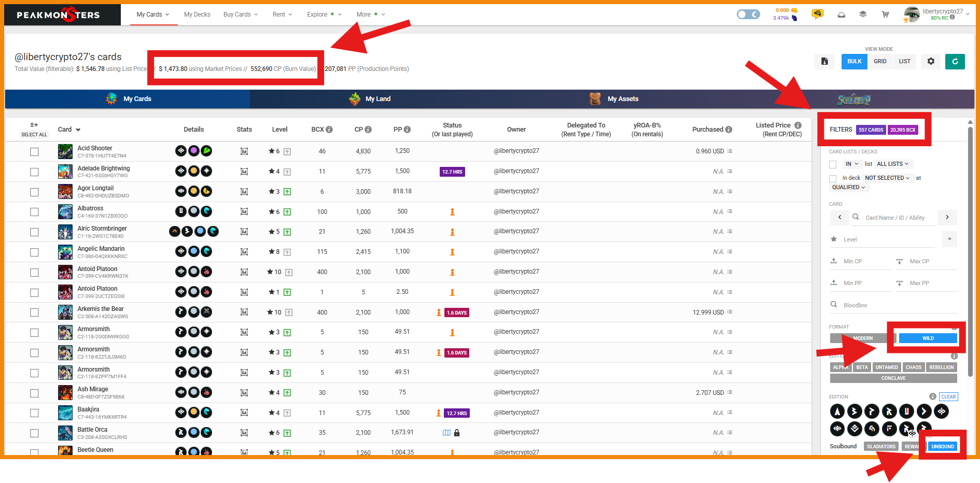Click the info icon beside Purchased header
This screenshot has height=483, width=980.
coord(729,130)
